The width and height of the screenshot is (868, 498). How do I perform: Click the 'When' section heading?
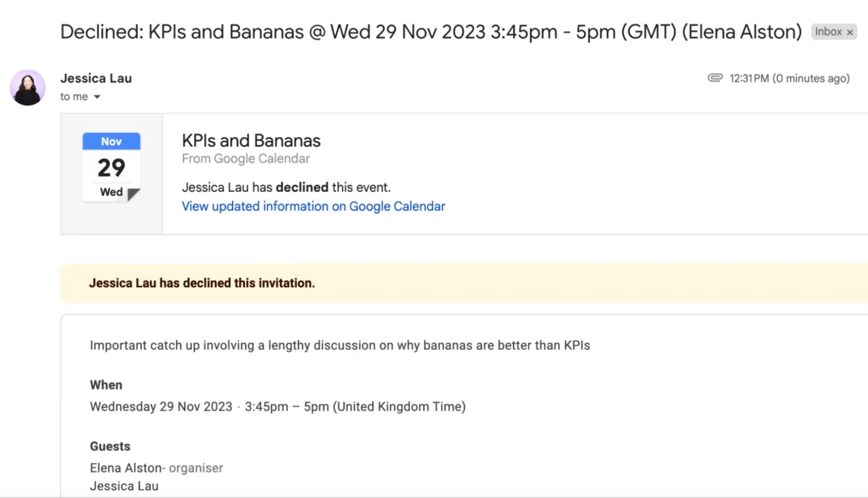tap(106, 385)
